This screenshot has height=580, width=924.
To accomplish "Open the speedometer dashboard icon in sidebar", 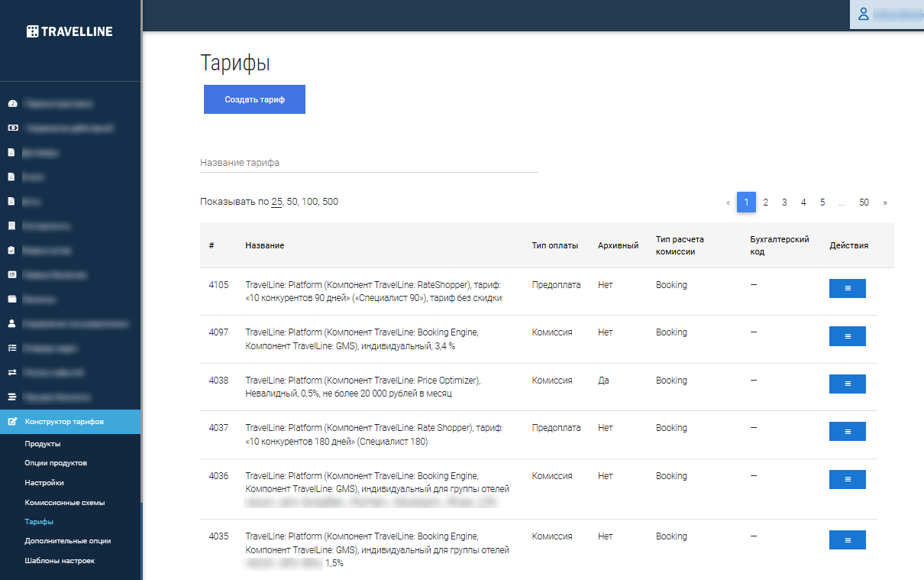I will point(11,103).
